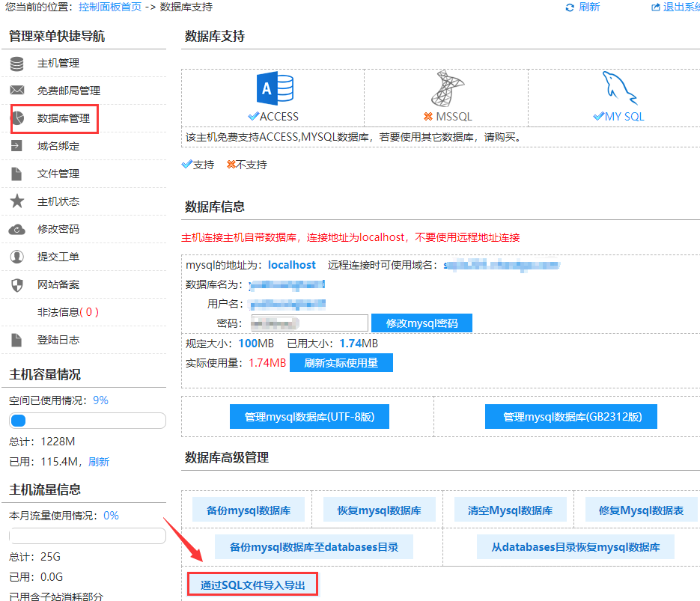The width and height of the screenshot is (700, 601).
Task: Click the 网站备案 shield icon
Action: (x=16, y=284)
